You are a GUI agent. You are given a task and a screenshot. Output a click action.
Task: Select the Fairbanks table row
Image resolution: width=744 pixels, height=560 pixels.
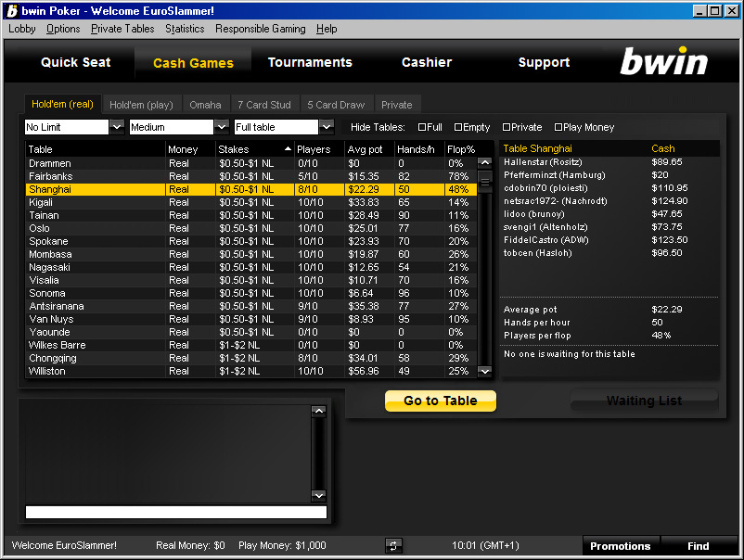pos(251,176)
